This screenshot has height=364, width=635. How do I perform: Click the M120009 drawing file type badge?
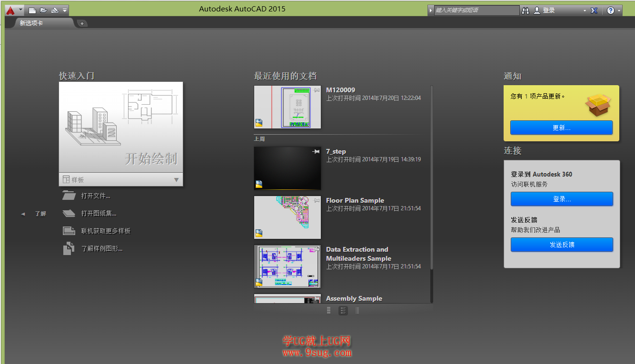tap(259, 123)
